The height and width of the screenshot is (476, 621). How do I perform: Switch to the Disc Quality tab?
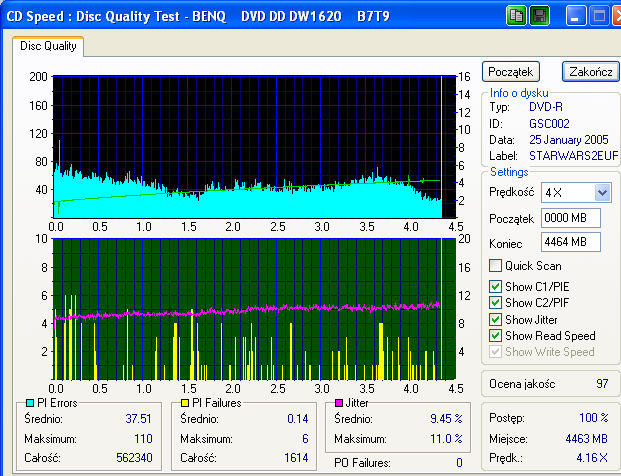[48, 46]
